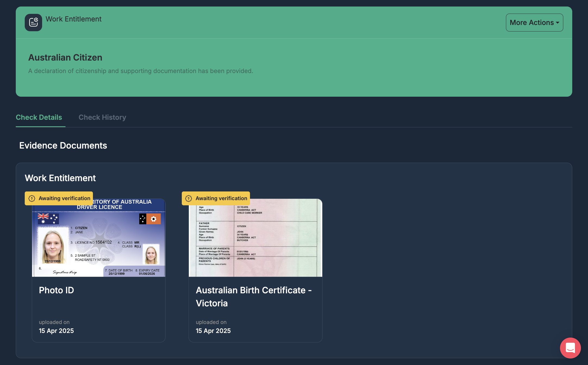Select the Check Details tab
Screen dimensions: 588x365
(39, 117)
